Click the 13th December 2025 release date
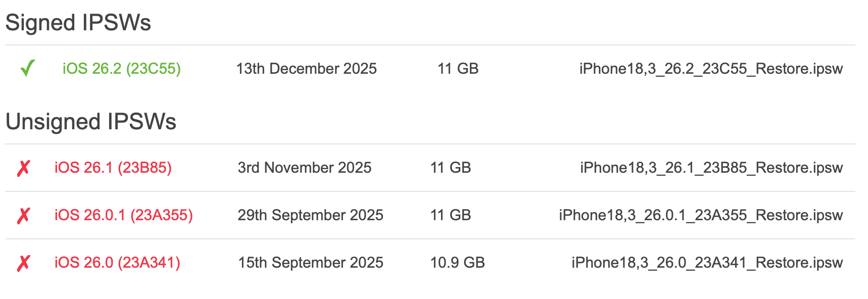 (x=306, y=69)
